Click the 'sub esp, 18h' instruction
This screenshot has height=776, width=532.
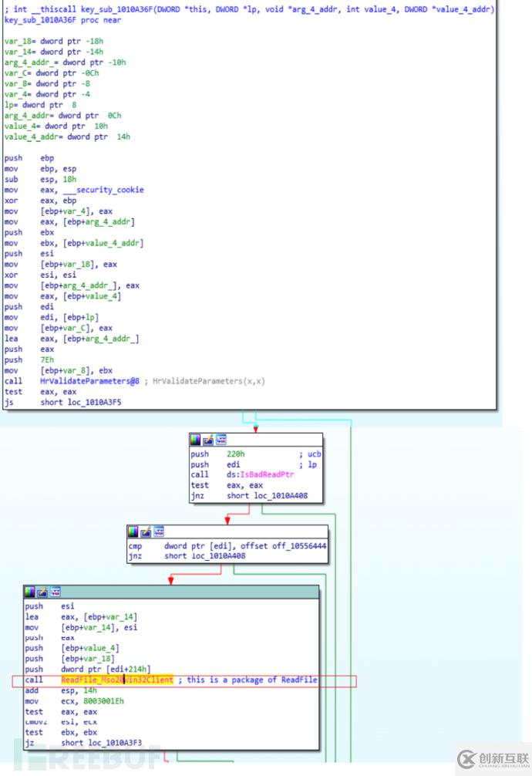(41, 180)
